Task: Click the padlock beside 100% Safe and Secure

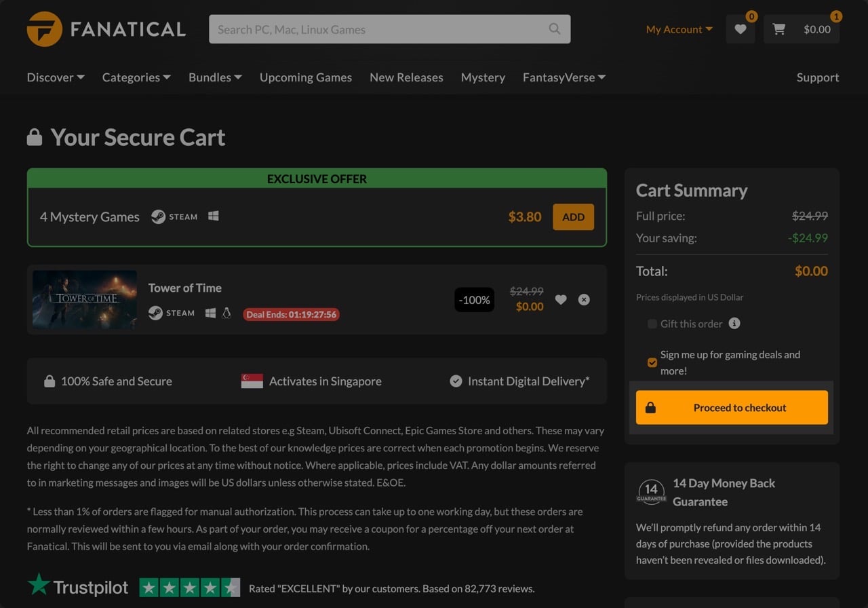Action: pyautogui.click(x=50, y=381)
